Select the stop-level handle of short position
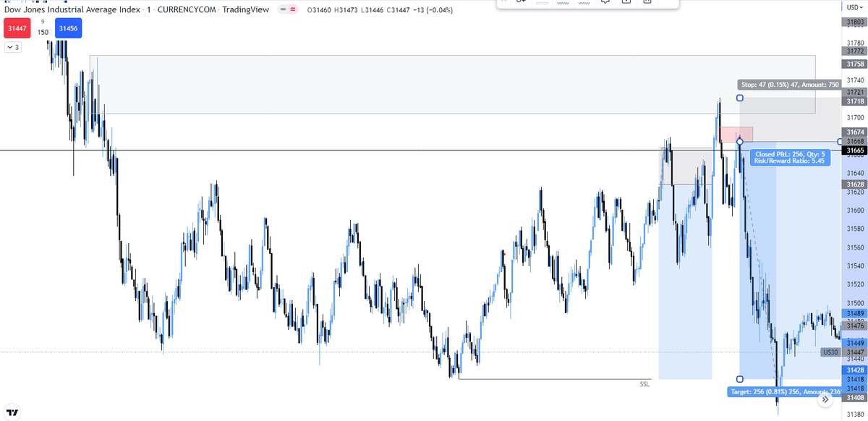The height and width of the screenshot is (421, 868). point(739,98)
